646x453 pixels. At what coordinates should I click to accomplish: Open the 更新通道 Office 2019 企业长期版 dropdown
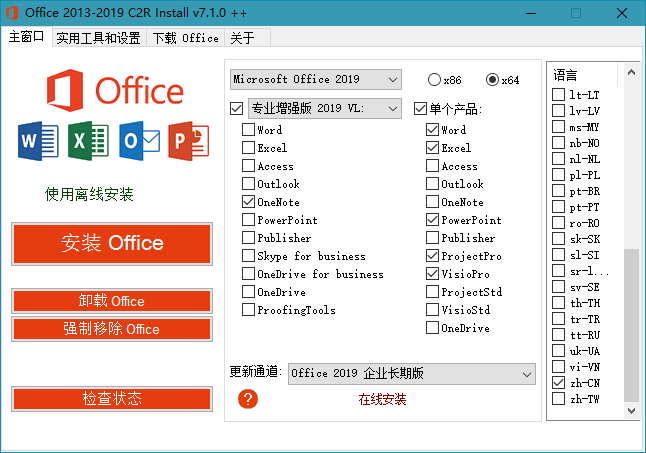(412, 374)
